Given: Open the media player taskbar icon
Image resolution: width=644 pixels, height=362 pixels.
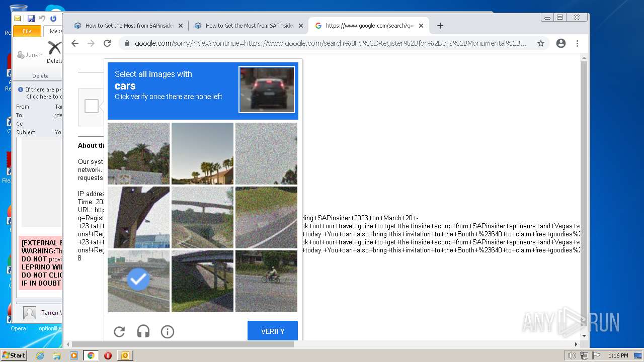Looking at the screenshot, I should point(74,355).
